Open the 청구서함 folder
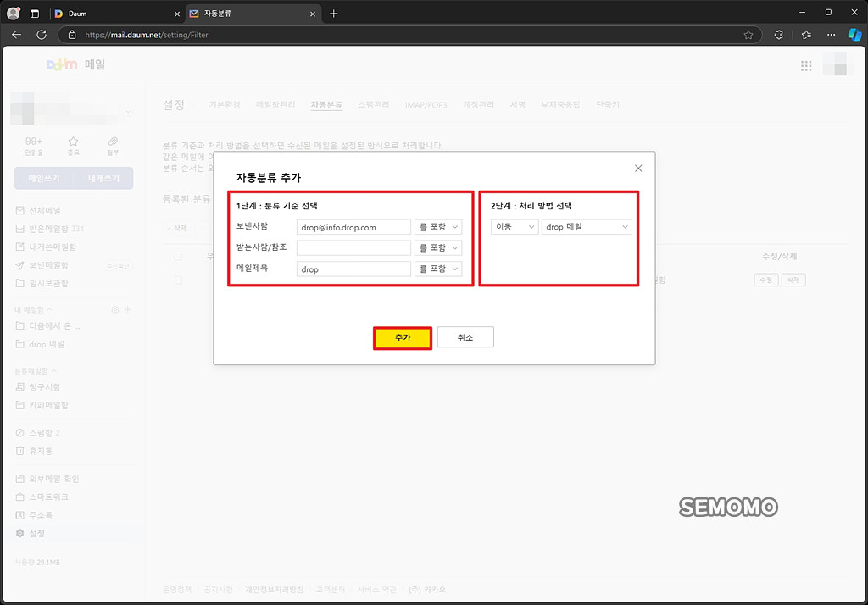The image size is (868, 605). (x=38, y=387)
